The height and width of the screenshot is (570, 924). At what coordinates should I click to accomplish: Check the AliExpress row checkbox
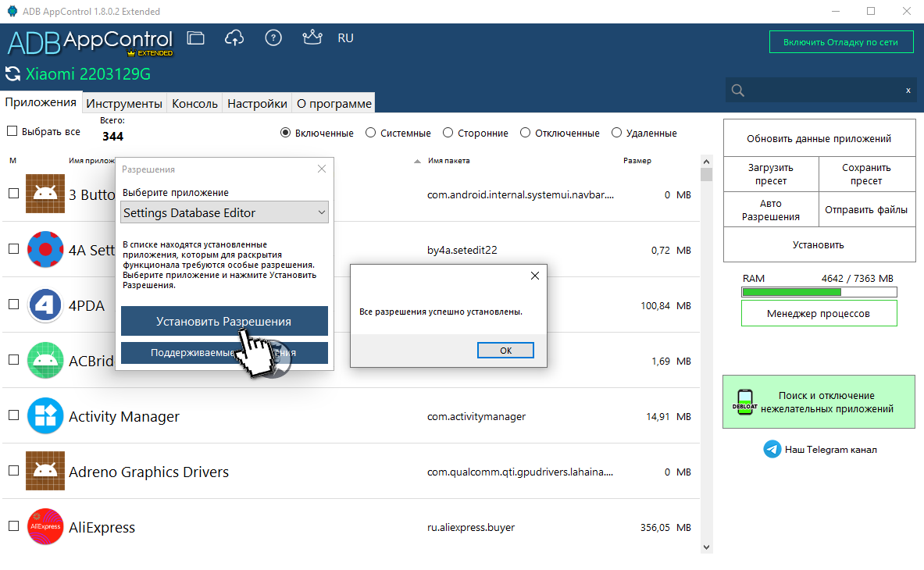pyautogui.click(x=13, y=525)
